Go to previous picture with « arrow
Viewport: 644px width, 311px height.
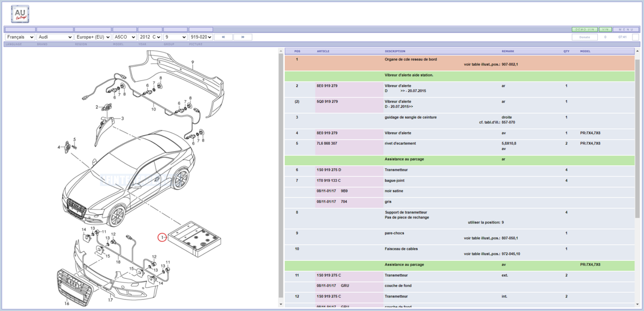[223, 37]
